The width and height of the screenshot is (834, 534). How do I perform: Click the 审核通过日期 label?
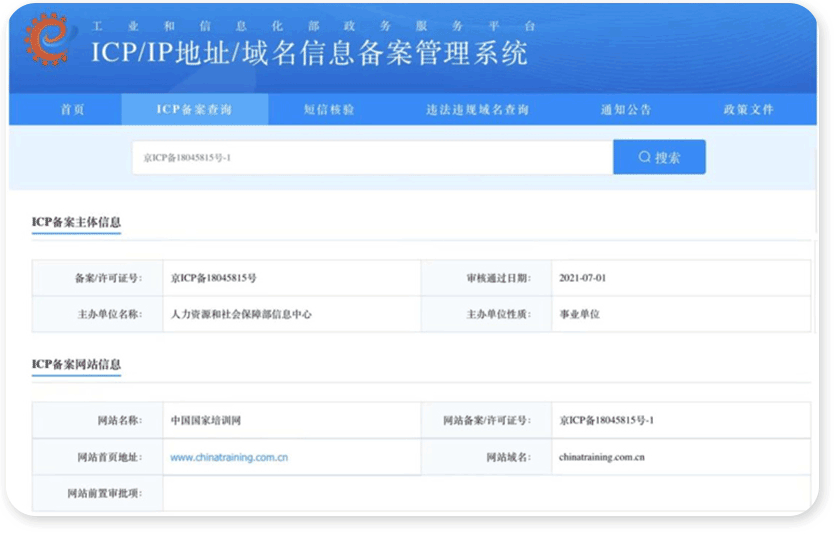499,278
